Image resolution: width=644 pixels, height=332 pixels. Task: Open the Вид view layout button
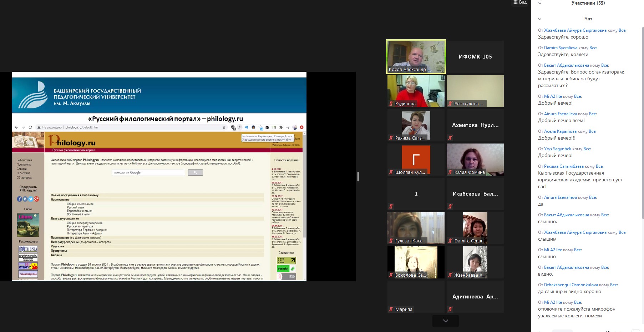click(520, 2)
